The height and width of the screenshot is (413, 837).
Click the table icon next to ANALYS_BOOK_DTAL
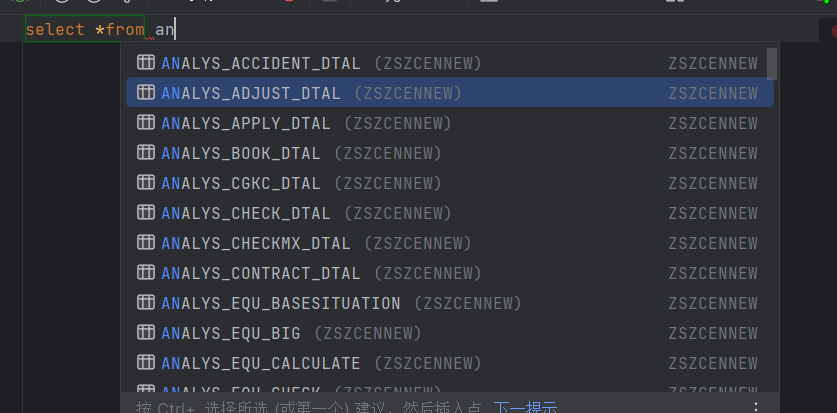pyautogui.click(x=146, y=153)
